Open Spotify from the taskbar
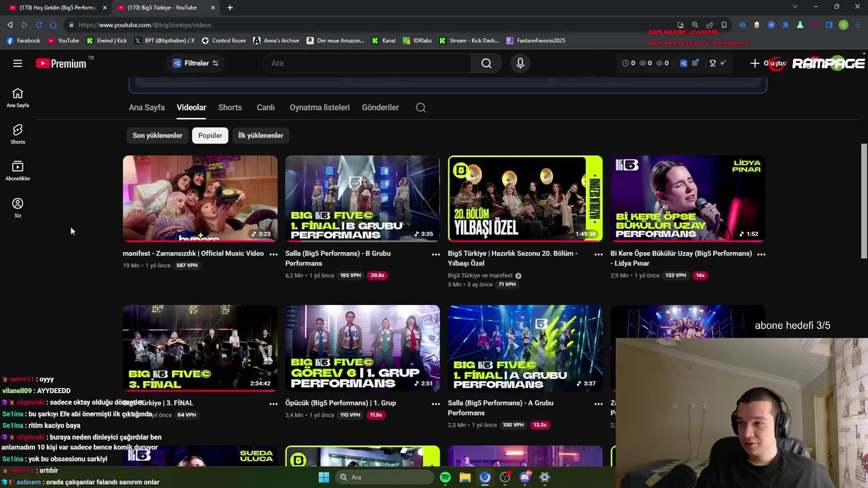The height and width of the screenshot is (488, 868). (x=445, y=477)
